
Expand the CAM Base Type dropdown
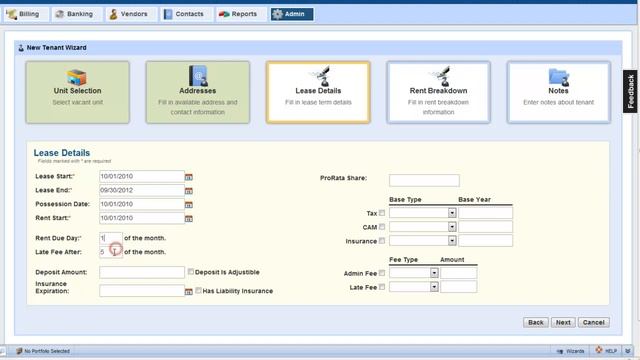[x=452, y=227]
